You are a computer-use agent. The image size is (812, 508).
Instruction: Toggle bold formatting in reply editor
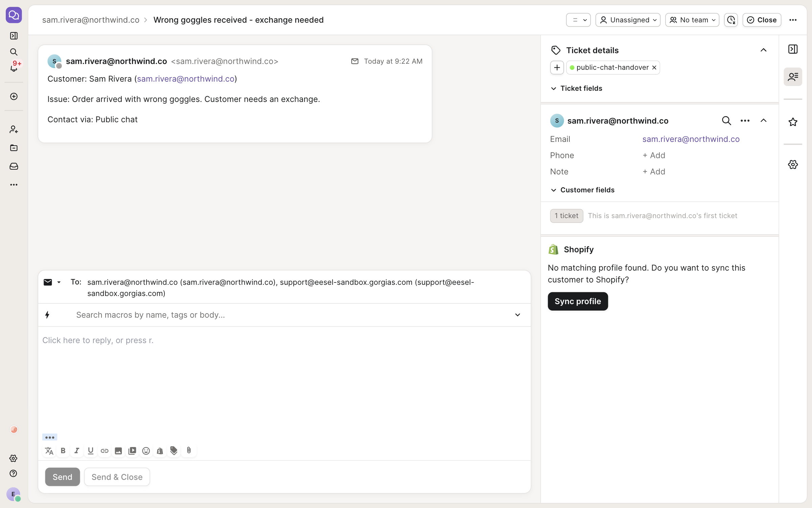(x=63, y=450)
